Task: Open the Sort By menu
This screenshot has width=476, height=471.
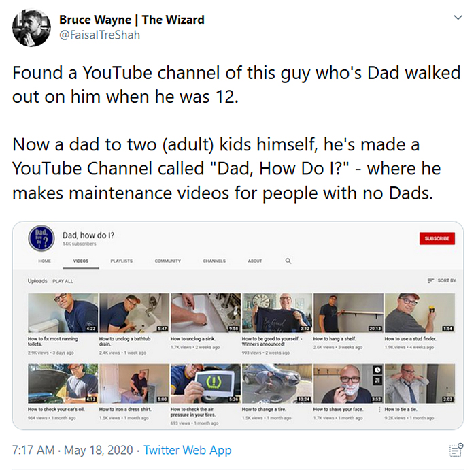Action: point(441,280)
